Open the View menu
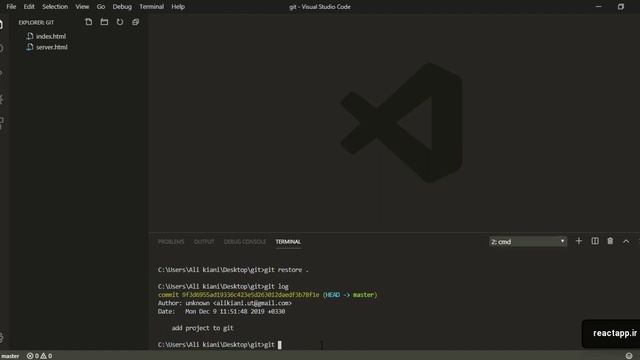 tap(82, 7)
